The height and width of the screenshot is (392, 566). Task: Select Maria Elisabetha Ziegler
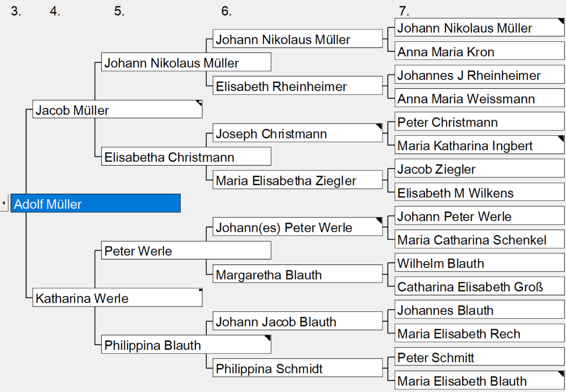pyautogui.click(x=297, y=180)
